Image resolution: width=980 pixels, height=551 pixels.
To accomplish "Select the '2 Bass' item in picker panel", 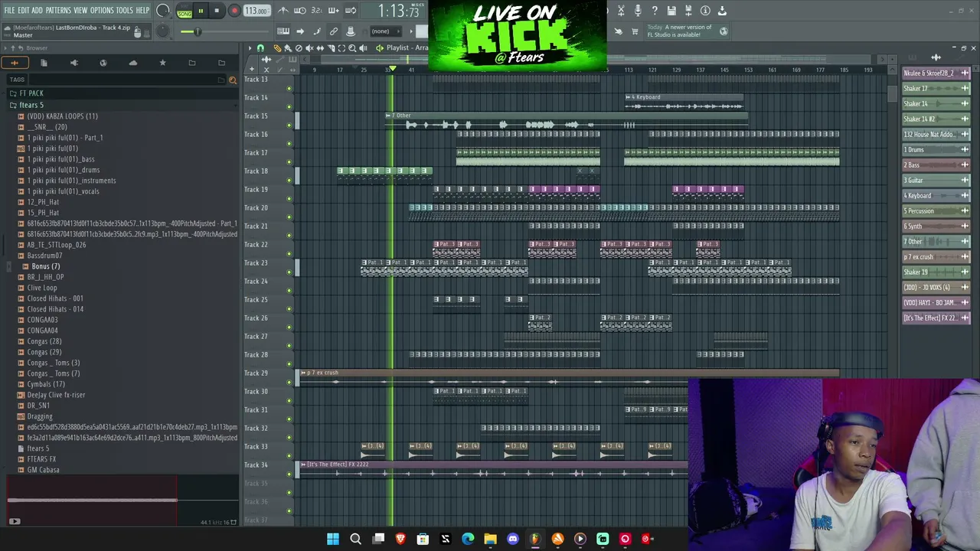I will [936, 165].
